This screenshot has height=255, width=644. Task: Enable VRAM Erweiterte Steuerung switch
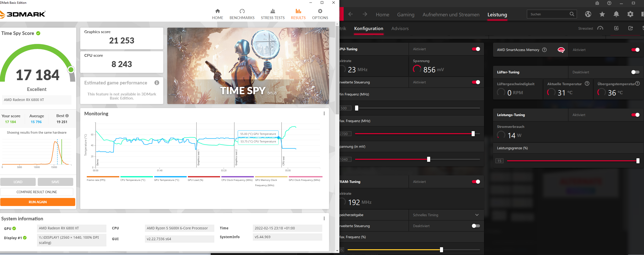point(476,226)
